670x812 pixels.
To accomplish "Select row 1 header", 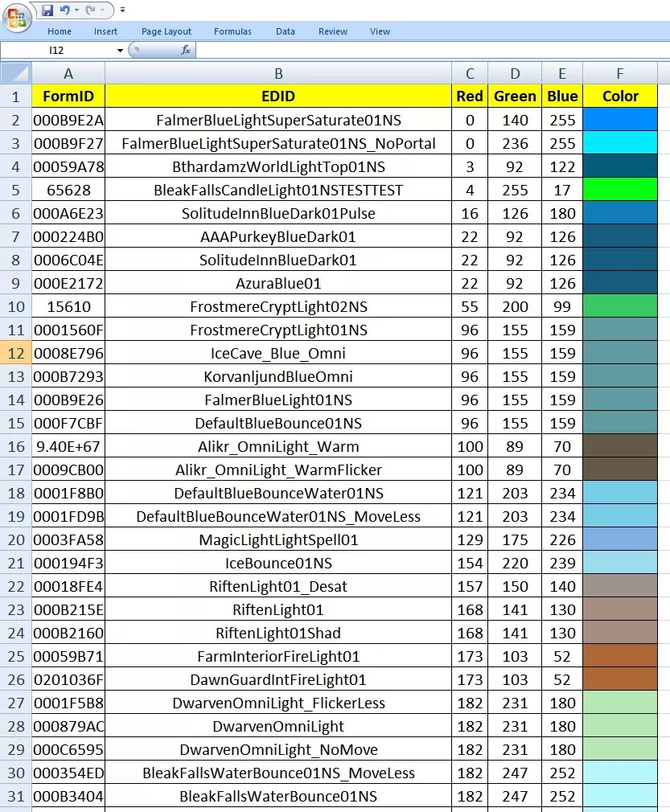I will click(16, 96).
